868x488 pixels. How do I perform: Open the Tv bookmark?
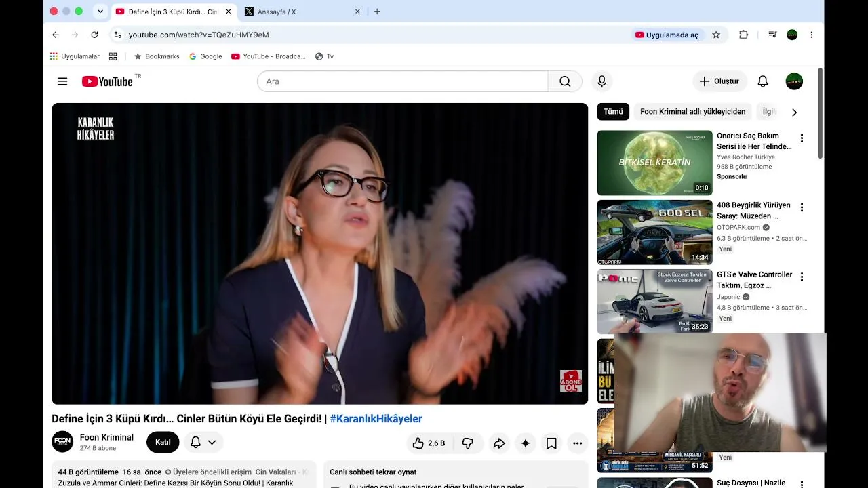coord(324,56)
